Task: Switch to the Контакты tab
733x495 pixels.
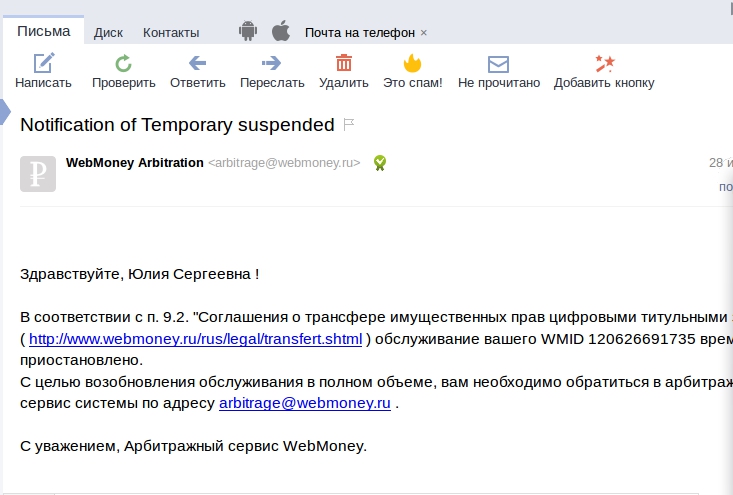Action: 171,33
